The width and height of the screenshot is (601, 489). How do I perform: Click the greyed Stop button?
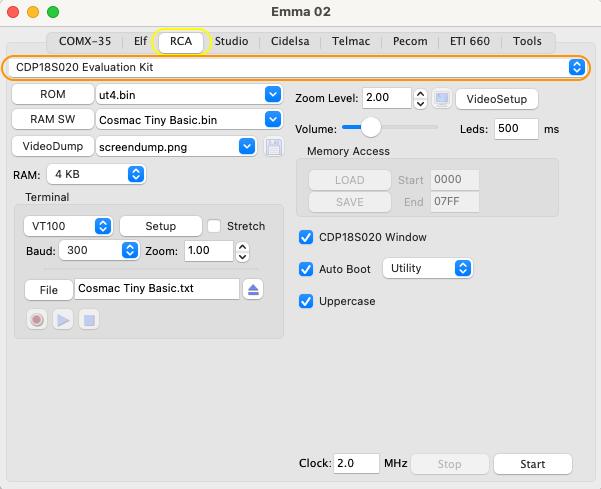pos(450,464)
